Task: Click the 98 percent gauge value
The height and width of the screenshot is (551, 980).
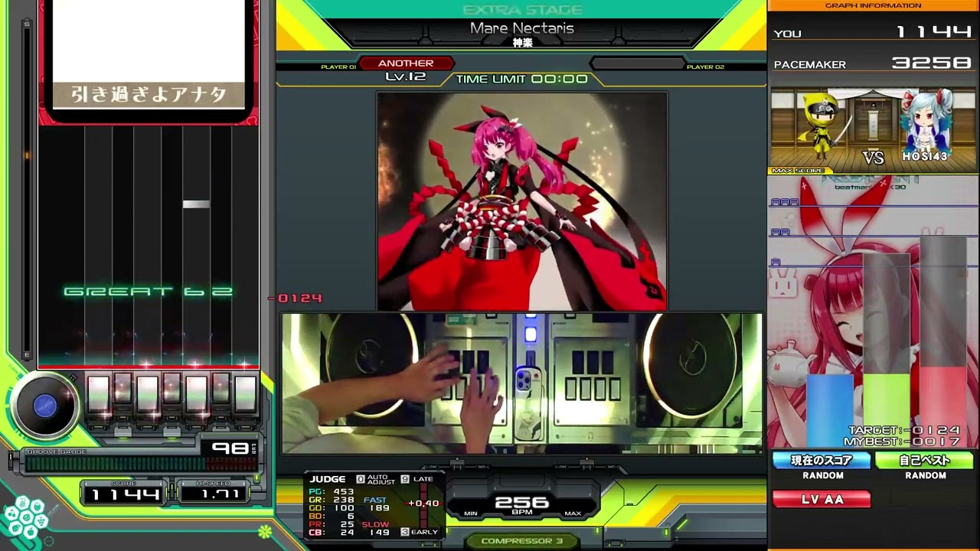Action: coord(230,448)
